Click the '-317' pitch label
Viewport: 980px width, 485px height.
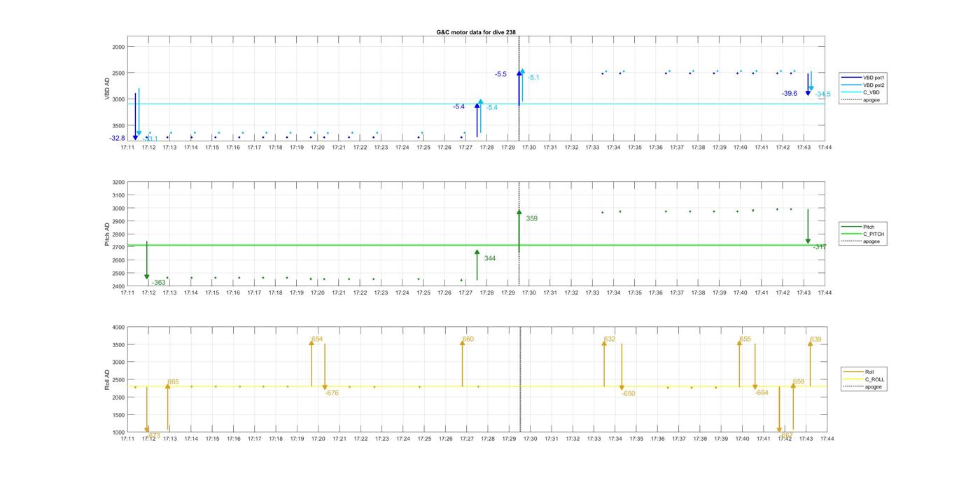click(x=820, y=246)
